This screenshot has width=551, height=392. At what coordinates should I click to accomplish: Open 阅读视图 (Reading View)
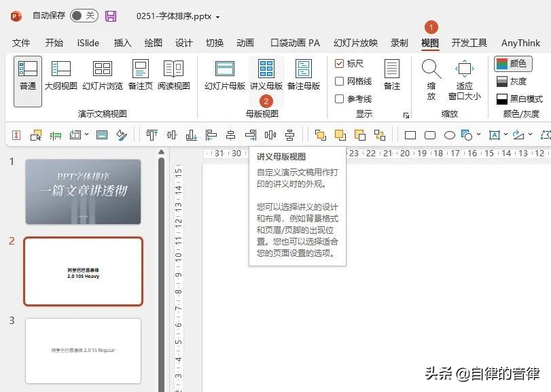pyautogui.click(x=174, y=75)
